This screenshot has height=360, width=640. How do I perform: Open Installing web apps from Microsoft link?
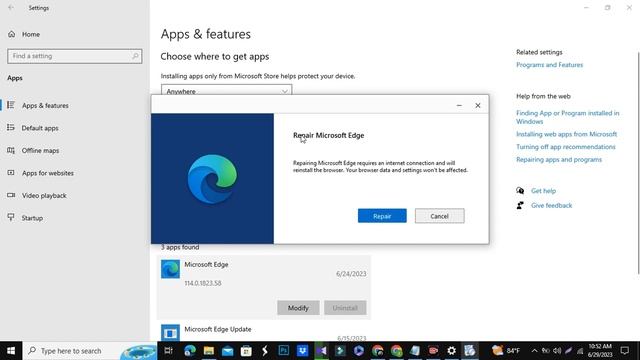[x=566, y=134]
